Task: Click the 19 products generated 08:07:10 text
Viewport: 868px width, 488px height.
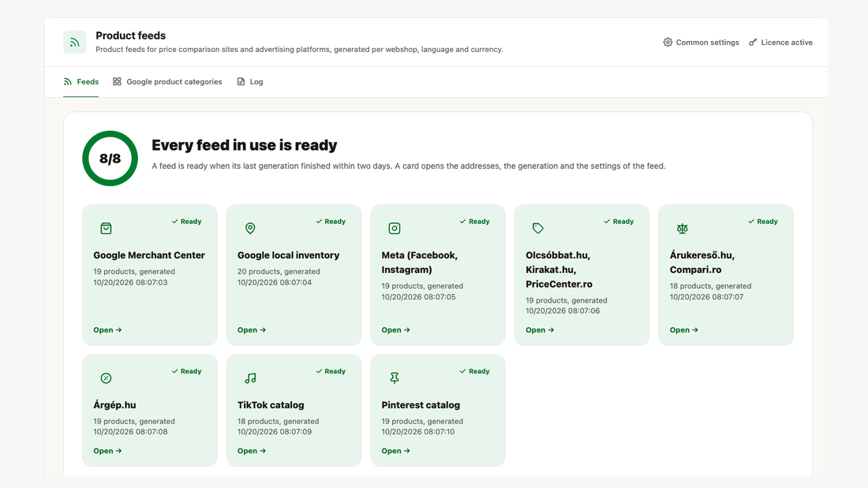Action: pos(422,427)
